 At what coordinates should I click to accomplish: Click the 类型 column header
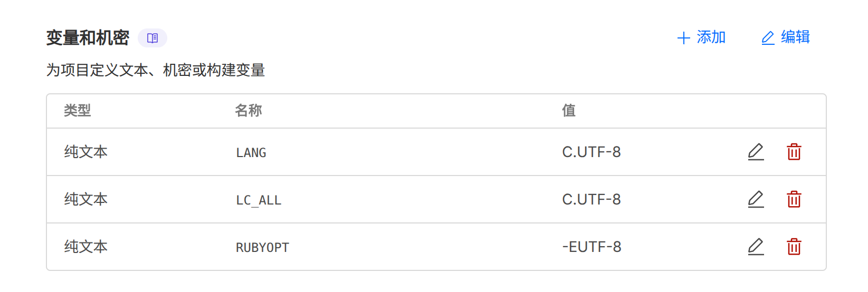[x=78, y=111]
